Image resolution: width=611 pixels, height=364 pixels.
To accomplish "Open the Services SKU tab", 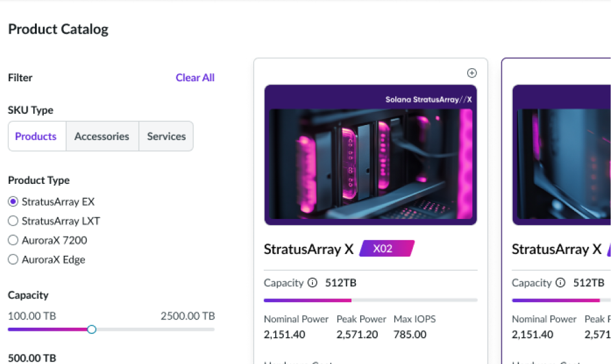I will pyautogui.click(x=166, y=136).
